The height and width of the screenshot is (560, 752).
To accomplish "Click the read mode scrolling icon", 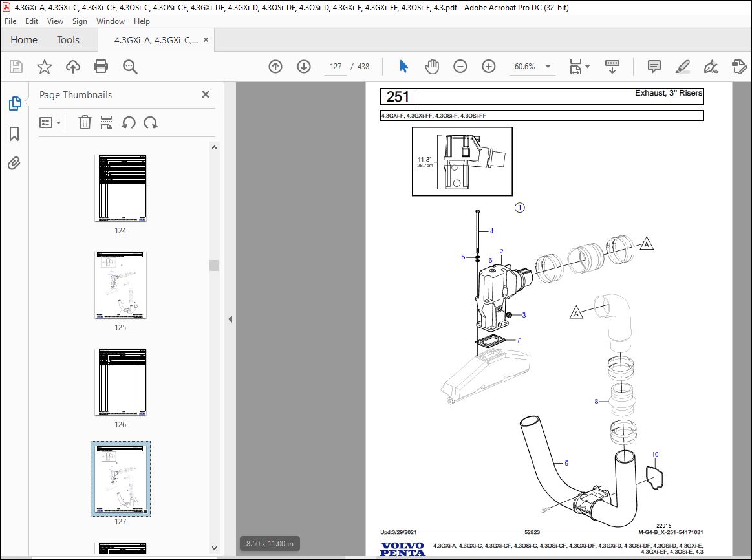I will pos(612,67).
